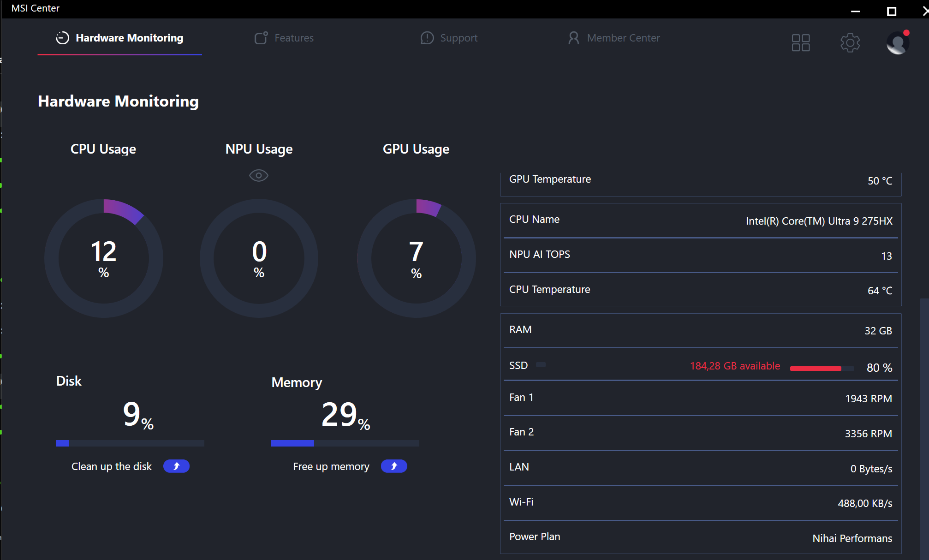Click the '488,00 KB/s' Wi-Fi value
The width and height of the screenshot is (929, 560).
865,503
